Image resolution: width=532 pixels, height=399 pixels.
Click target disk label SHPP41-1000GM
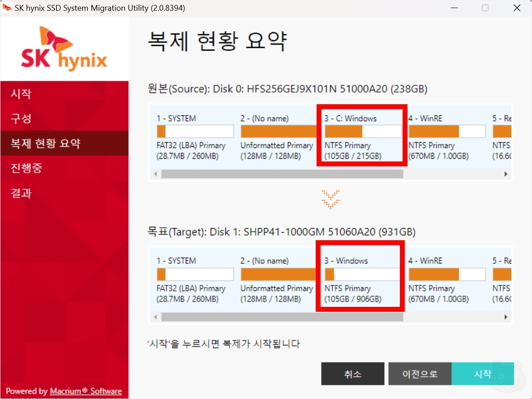click(x=281, y=232)
